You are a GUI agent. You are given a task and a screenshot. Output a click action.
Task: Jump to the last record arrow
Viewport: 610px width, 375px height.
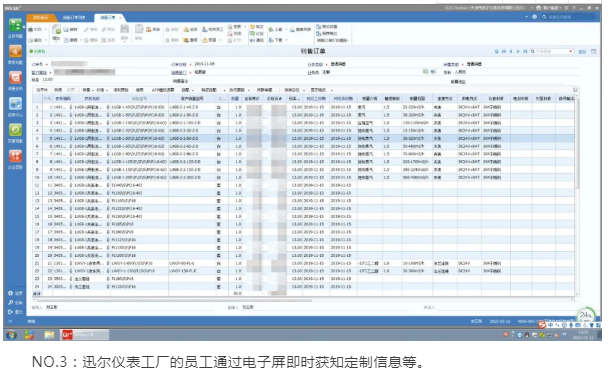pyautogui.click(x=525, y=51)
